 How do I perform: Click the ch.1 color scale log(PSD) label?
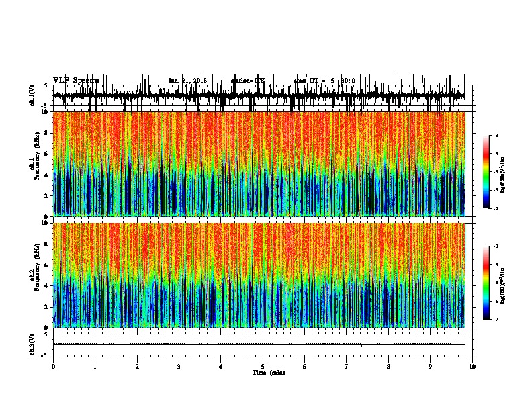pos(503,175)
